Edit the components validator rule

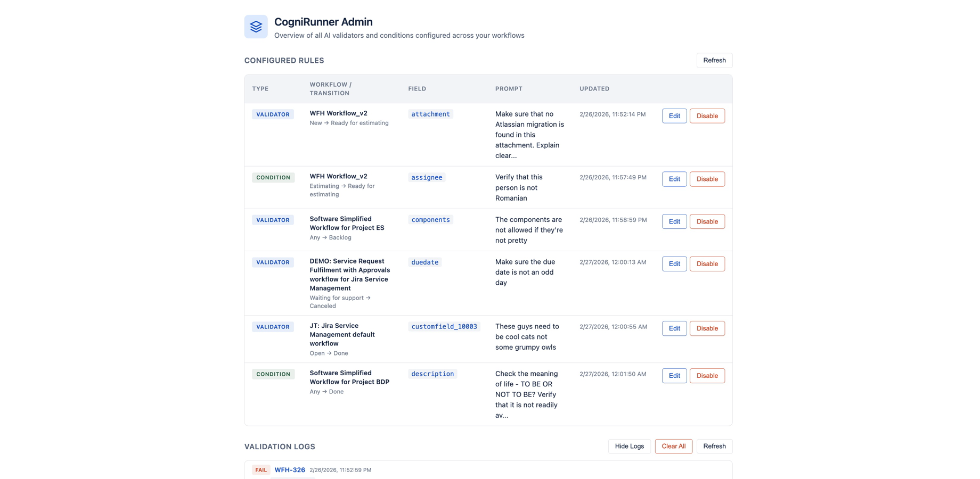tap(674, 221)
